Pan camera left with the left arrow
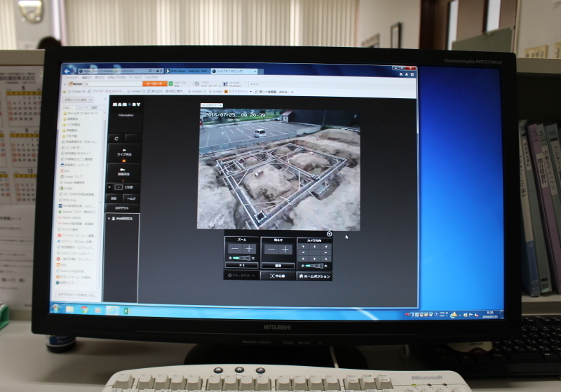The width and height of the screenshot is (561, 392). 304,252
